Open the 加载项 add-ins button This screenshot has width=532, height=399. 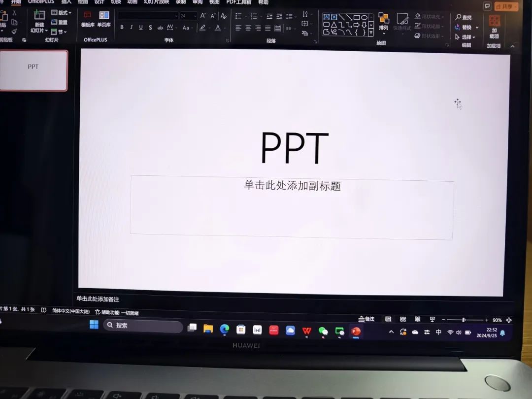[494, 27]
